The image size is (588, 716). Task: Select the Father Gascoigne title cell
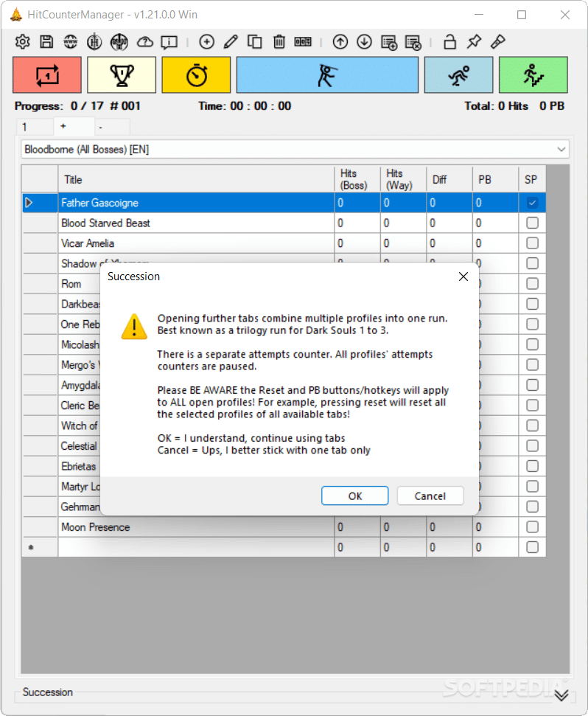(196, 203)
